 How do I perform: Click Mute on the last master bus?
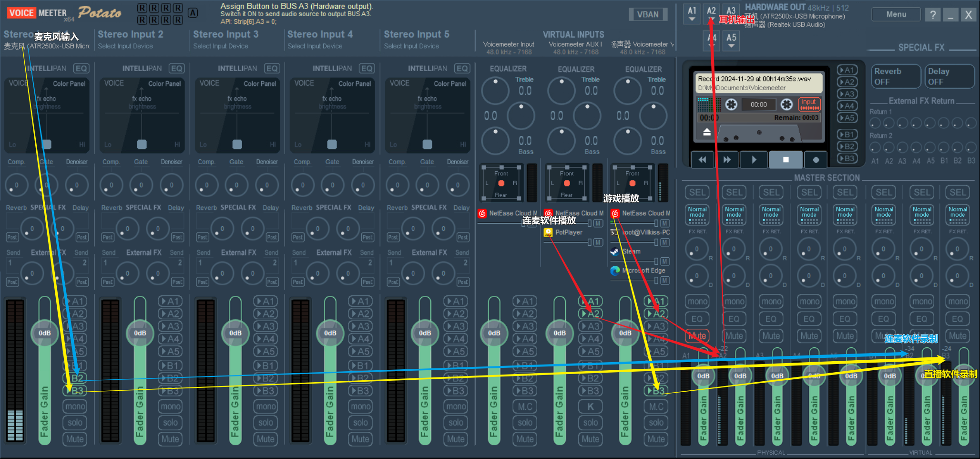[958, 336]
